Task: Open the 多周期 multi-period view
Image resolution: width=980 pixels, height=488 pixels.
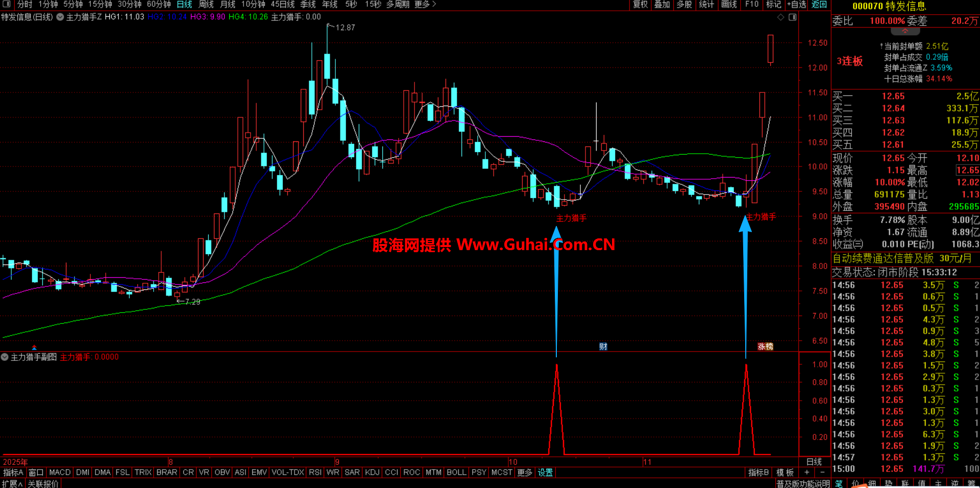Action: (x=398, y=4)
